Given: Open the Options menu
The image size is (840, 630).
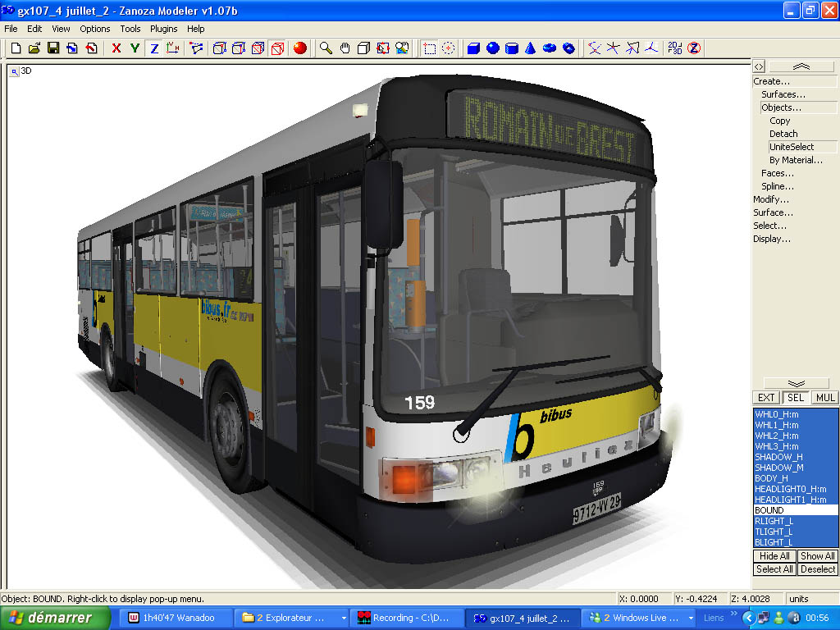Looking at the screenshot, I should tap(95, 29).
